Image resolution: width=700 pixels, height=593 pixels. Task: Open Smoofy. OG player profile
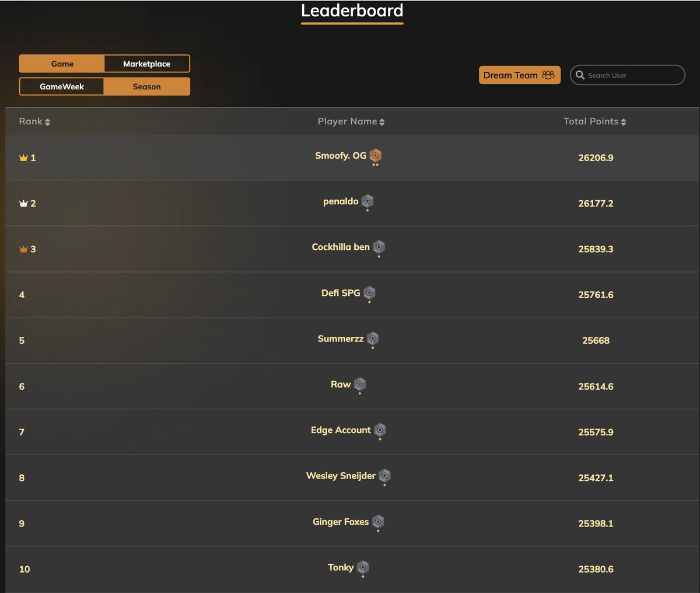[341, 156]
